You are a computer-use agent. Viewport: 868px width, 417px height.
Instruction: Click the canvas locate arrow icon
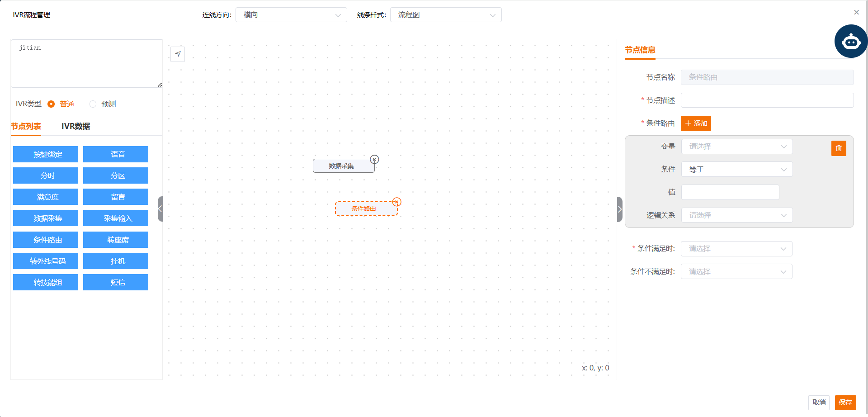pyautogui.click(x=178, y=54)
